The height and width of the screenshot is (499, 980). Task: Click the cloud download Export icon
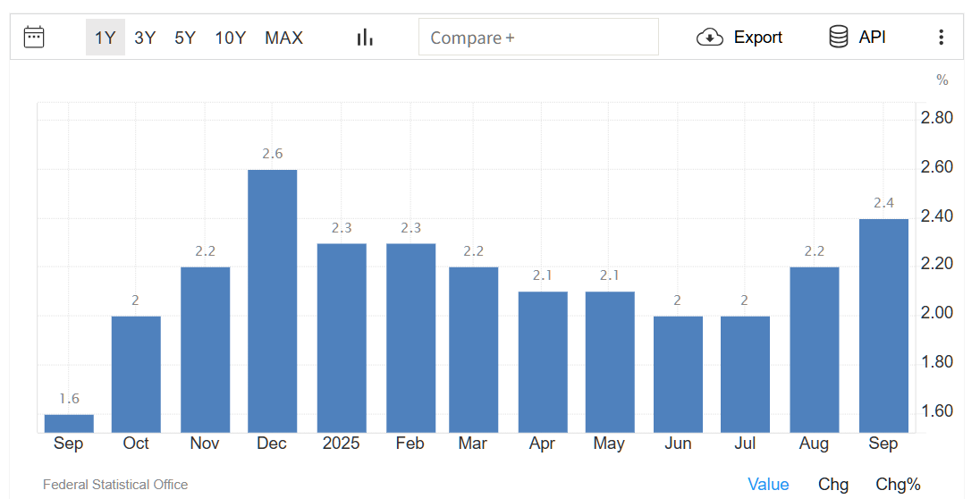click(x=709, y=37)
